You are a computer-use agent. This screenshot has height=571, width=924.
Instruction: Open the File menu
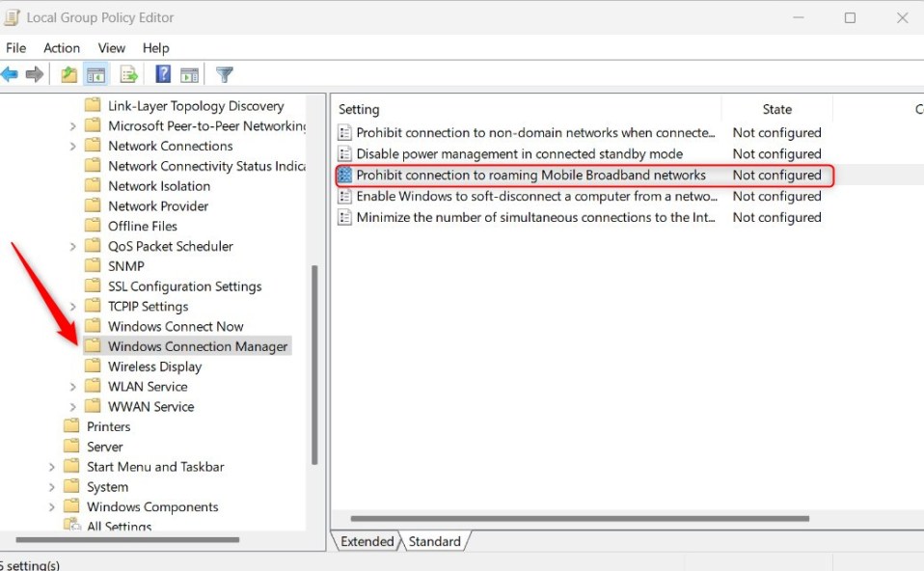coord(15,47)
